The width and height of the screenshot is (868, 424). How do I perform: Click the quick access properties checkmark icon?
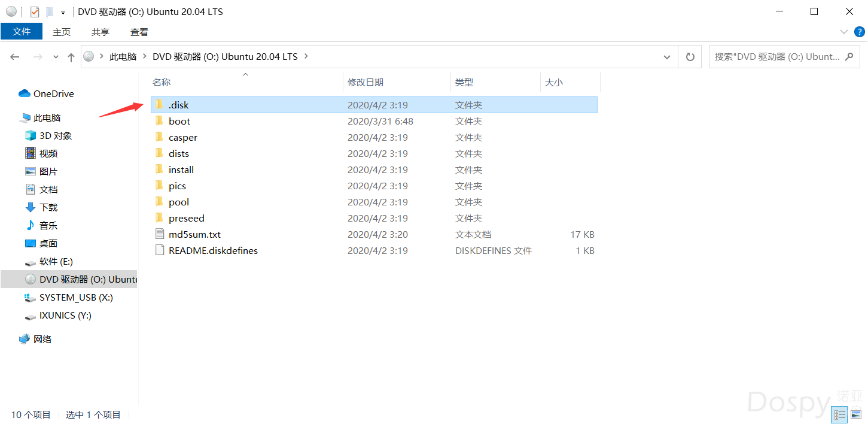pos(35,11)
